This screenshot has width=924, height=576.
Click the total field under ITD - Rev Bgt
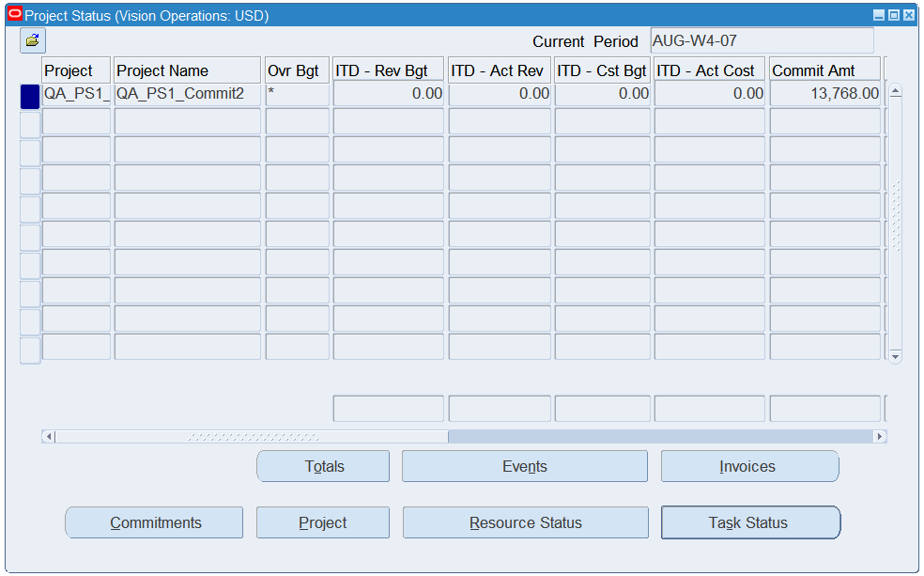coord(389,409)
